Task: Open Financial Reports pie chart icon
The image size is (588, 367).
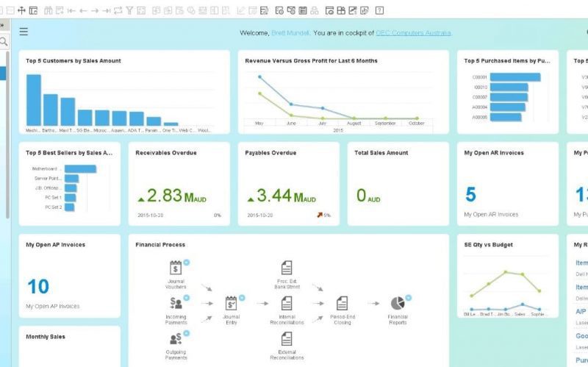Action: [x=398, y=303]
